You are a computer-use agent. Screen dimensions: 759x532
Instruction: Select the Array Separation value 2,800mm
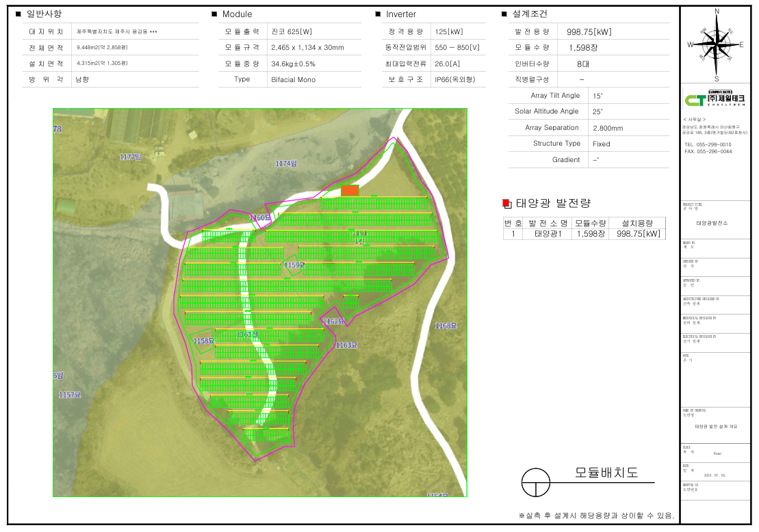pos(608,128)
